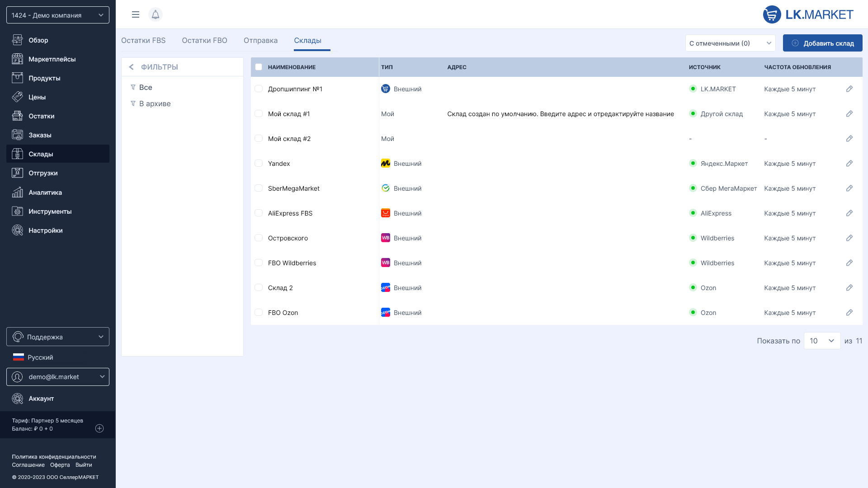Open Инструменты section in sidebar

click(50, 211)
